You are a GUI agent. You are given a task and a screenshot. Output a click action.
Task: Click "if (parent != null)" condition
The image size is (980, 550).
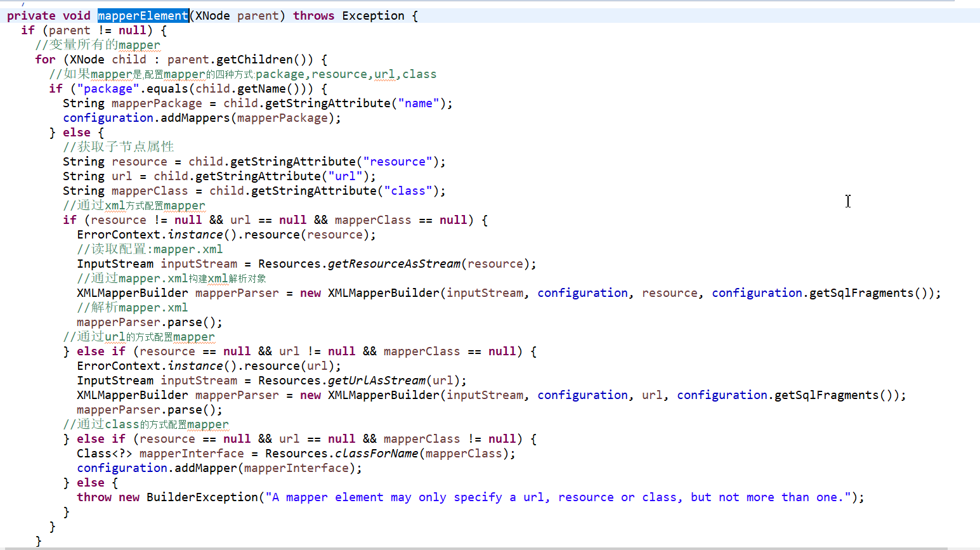point(87,30)
